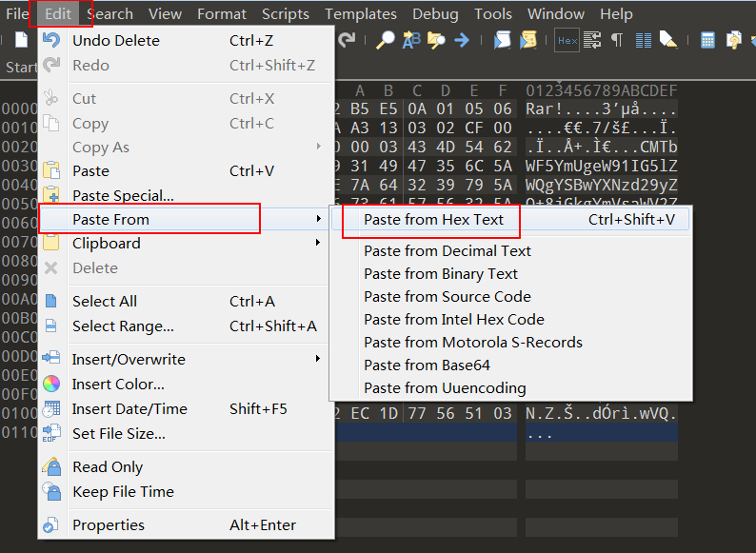This screenshot has height=553, width=756.
Task: Open the Debug menu
Action: [435, 14]
